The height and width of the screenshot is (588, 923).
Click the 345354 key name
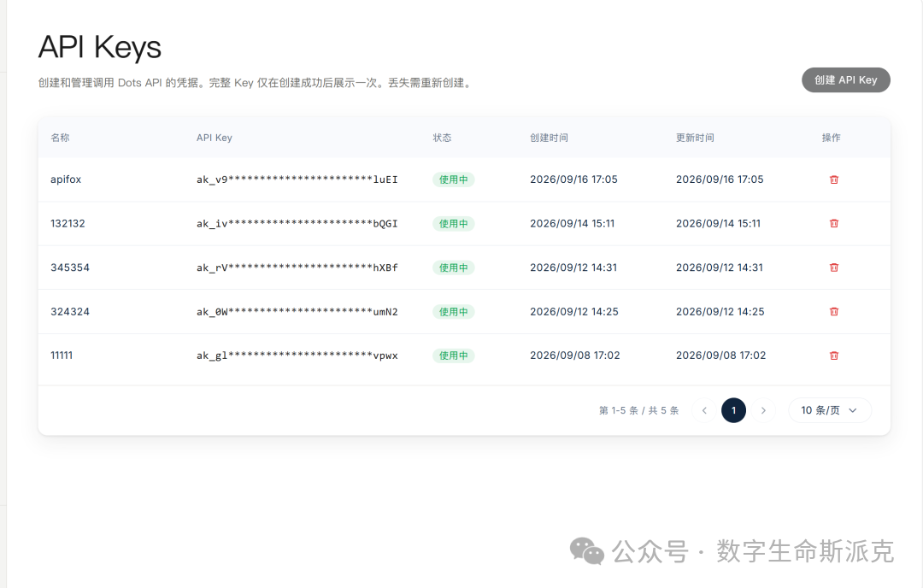tap(70, 268)
